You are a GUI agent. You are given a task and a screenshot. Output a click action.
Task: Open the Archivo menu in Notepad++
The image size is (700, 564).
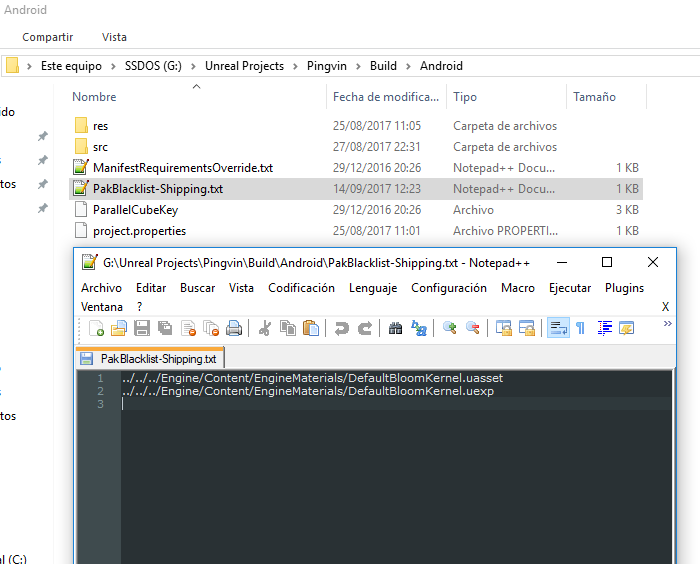point(101,288)
